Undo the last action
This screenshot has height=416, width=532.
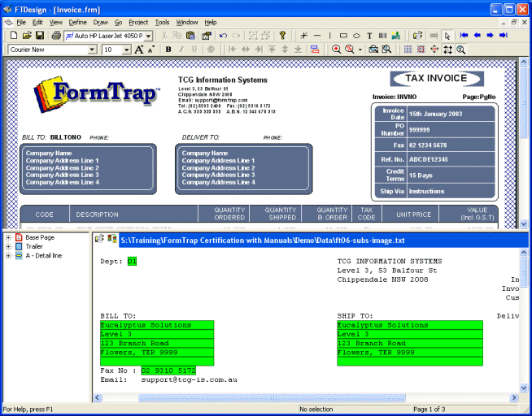[x=223, y=36]
